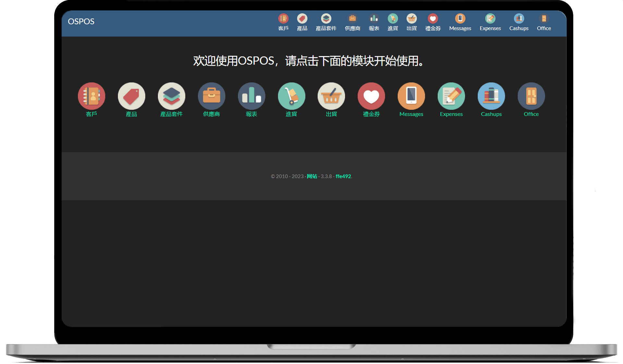Open the large 客戶 customers module icon
Viewport: 623px width, 364px height.
(92, 96)
